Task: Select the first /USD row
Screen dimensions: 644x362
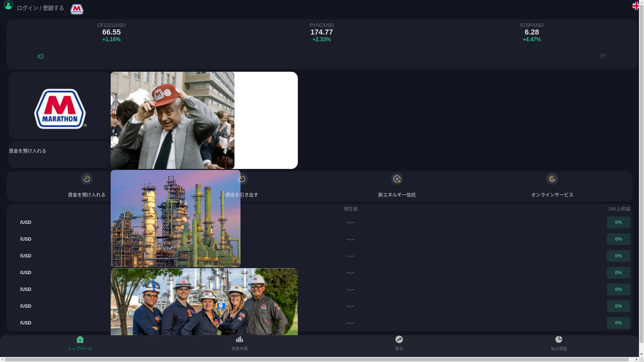Action: (x=319, y=222)
